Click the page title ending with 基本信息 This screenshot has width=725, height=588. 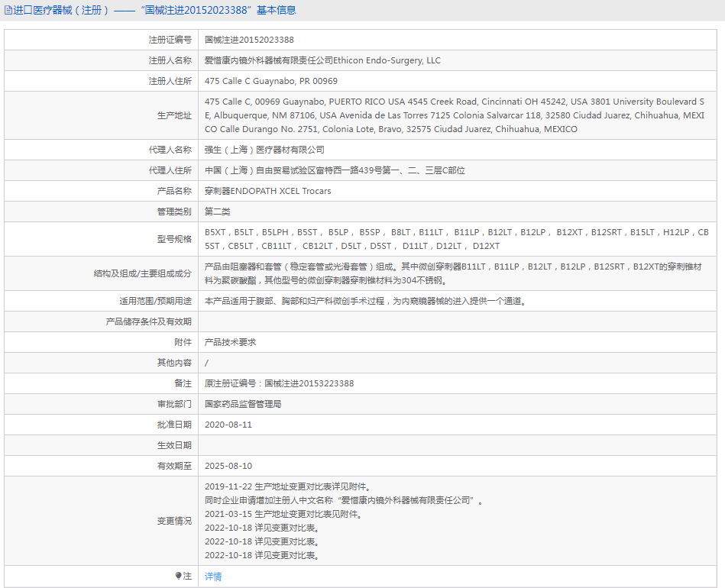[x=154, y=10]
